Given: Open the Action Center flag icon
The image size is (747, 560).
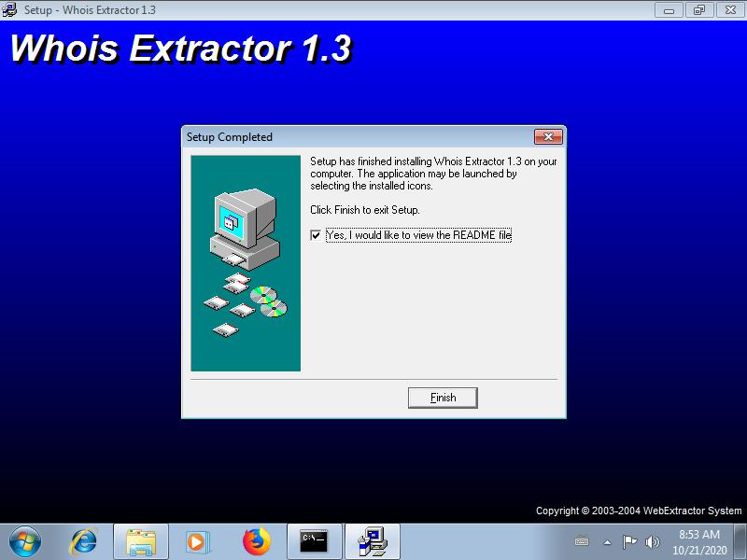Looking at the screenshot, I should 629,542.
